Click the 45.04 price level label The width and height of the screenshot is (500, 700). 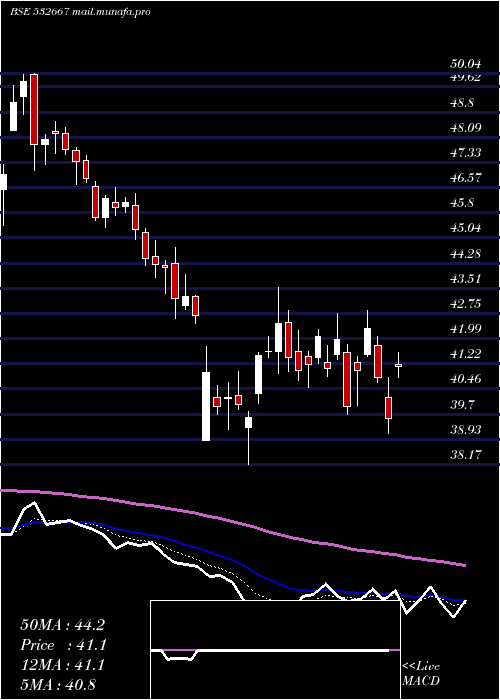(465, 228)
